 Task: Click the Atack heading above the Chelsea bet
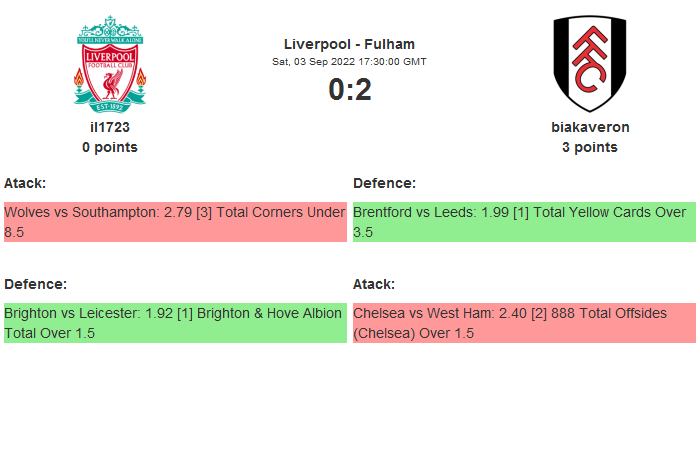[x=374, y=284]
